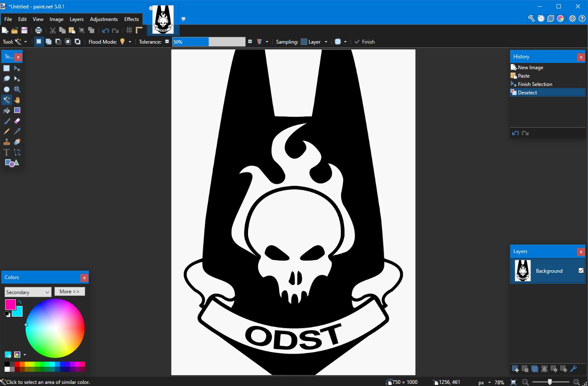
Task: Select the Rectangle Select tool
Action: 7,68
